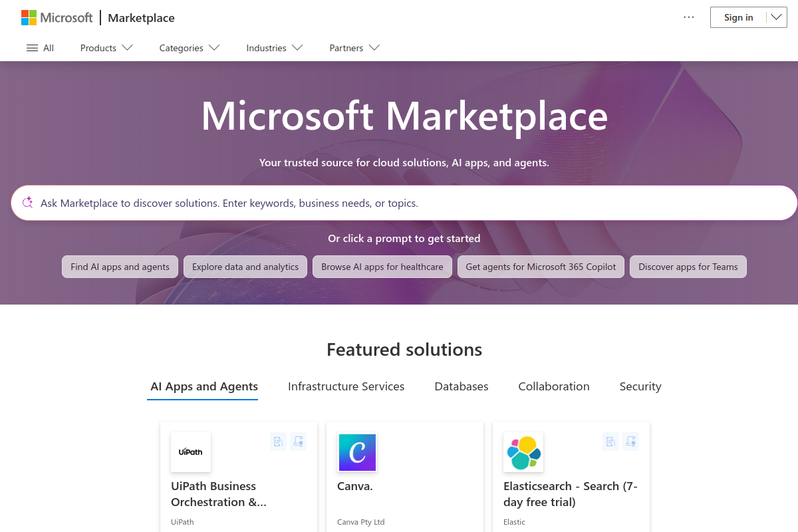Expand the Products dropdown

(106, 48)
